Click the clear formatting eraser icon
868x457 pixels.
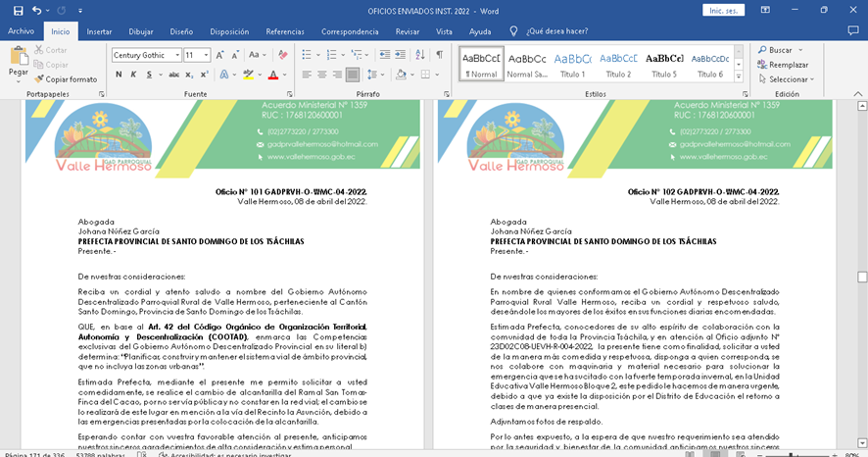click(283, 55)
